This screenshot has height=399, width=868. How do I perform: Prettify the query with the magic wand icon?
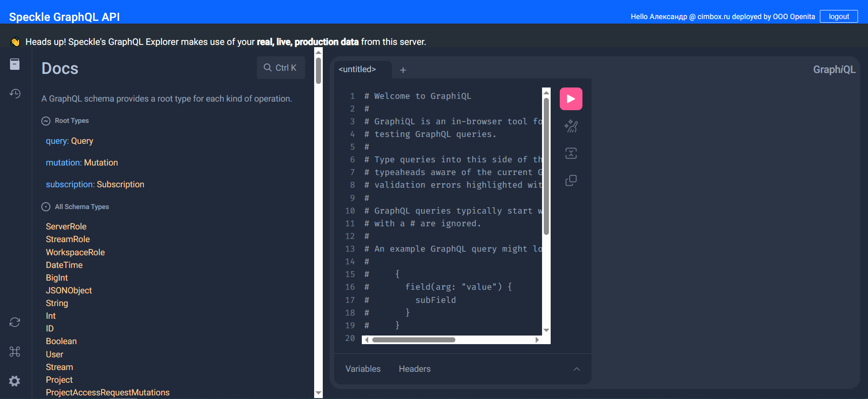[x=571, y=126]
